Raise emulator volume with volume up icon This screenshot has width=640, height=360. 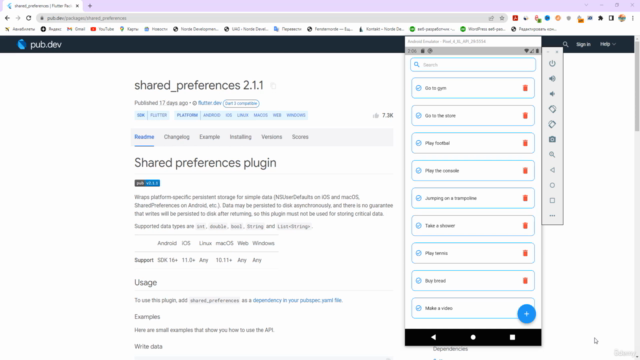552,78
